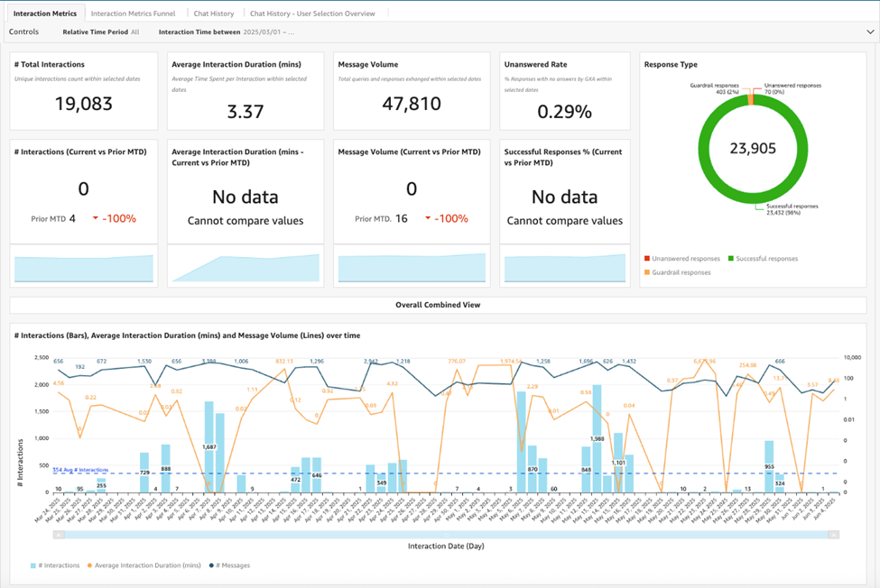Click the 19,083 Total Interactions value
Viewport: 880px width, 588px height.
point(83,104)
